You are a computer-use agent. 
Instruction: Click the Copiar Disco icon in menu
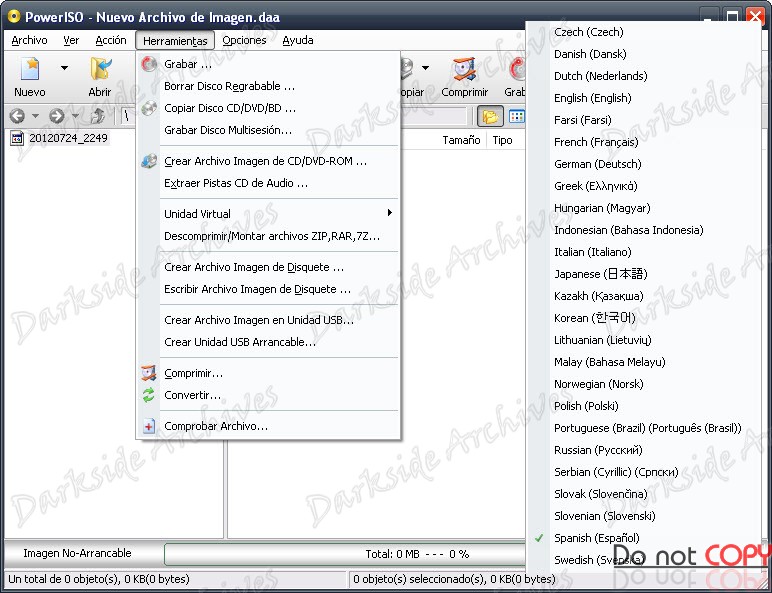149,108
